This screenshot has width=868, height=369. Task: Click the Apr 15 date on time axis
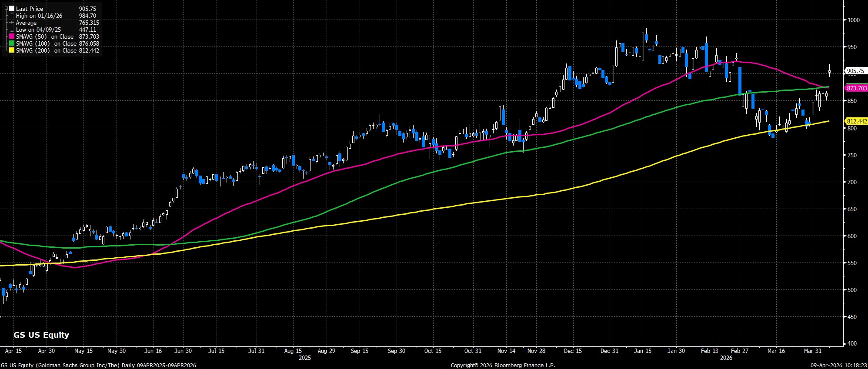[13, 351]
